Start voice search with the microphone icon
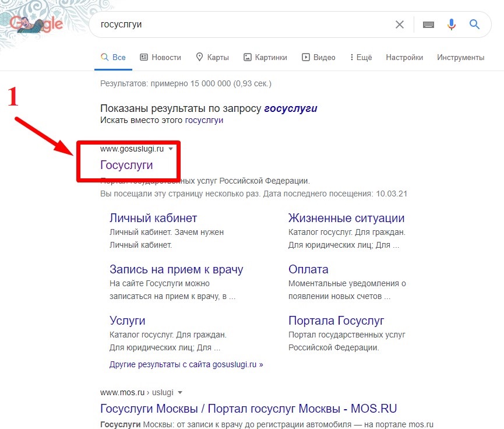The height and width of the screenshot is (429, 504). (x=452, y=24)
